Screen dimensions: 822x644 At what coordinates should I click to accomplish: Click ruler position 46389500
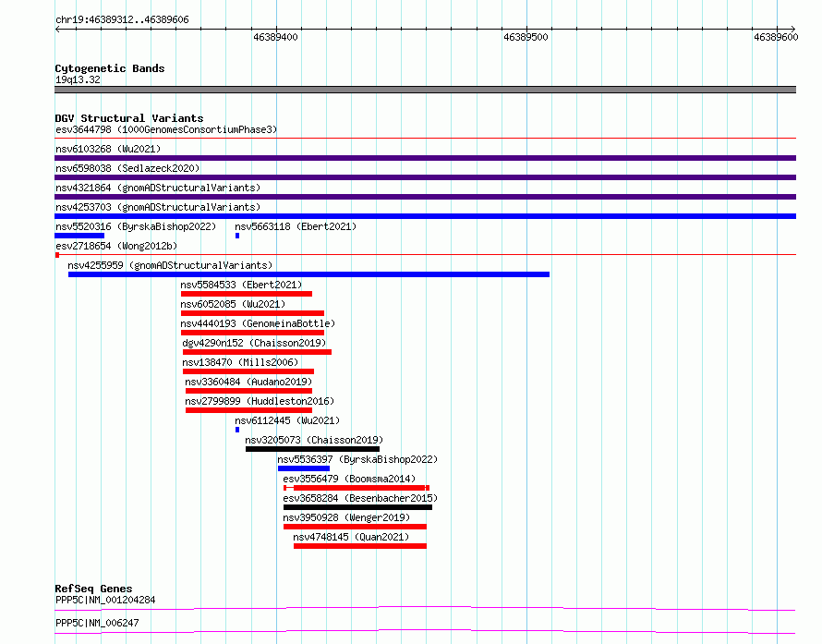(x=526, y=37)
